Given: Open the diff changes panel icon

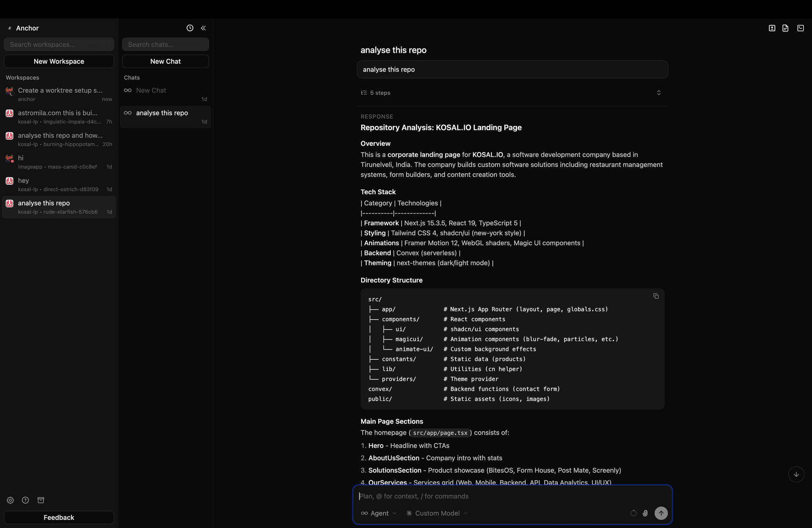Looking at the screenshot, I should (x=772, y=28).
